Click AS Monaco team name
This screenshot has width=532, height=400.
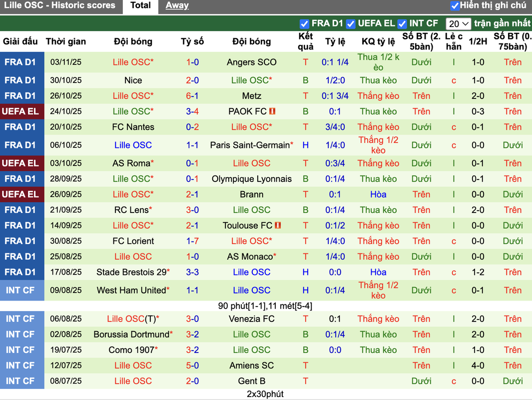coord(251,256)
